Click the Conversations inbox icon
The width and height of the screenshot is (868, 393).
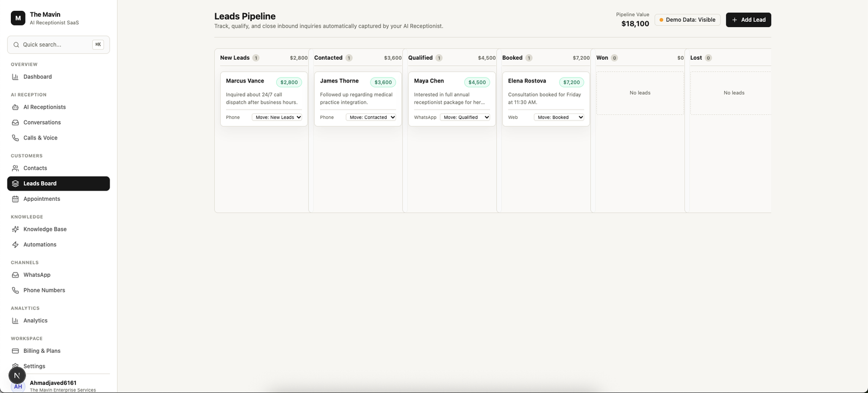(x=15, y=122)
